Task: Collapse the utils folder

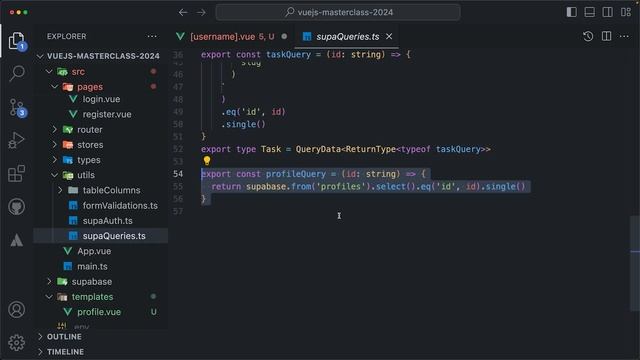Action: 55,175
